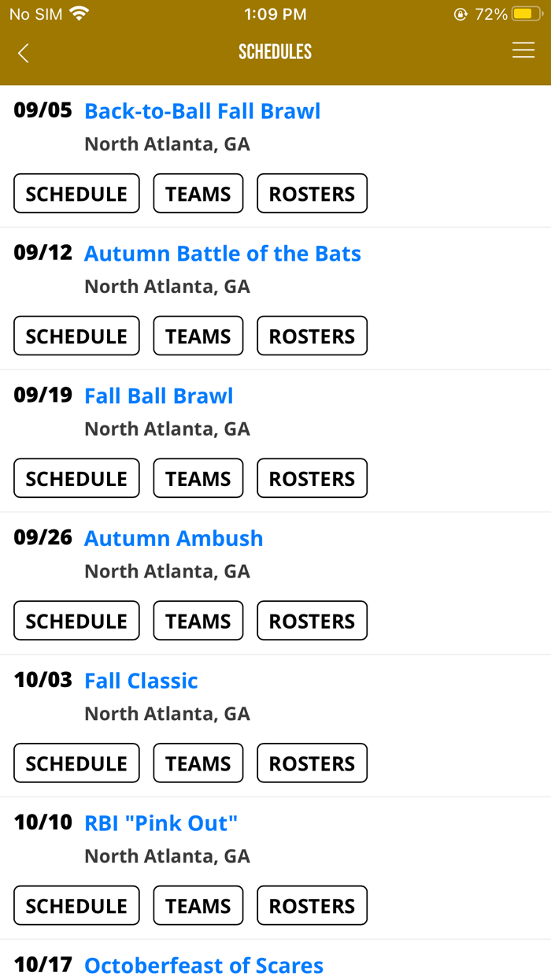
Task: View TEAMS for Fall Classic
Action: 198,763
